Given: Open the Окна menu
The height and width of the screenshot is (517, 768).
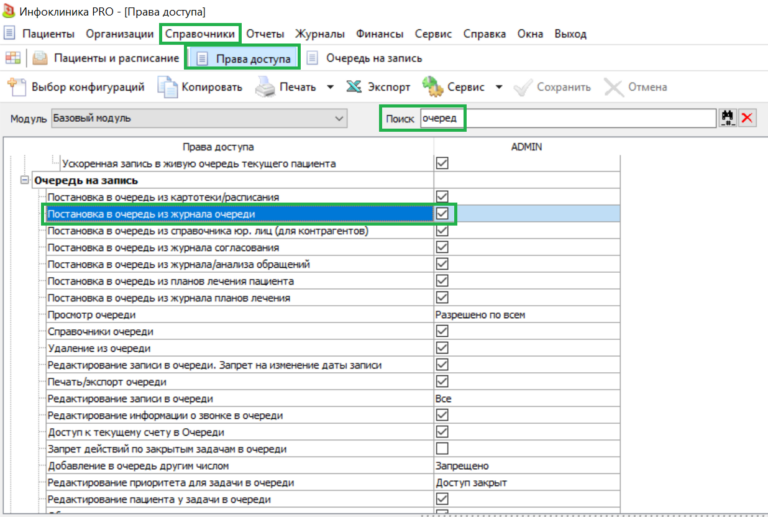Looking at the screenshot, I should [x=530, y=34].
